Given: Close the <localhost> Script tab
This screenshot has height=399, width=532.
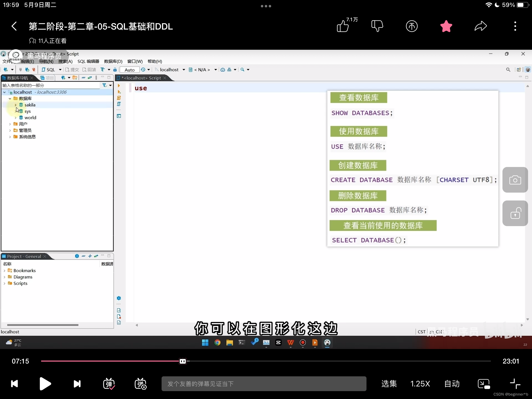Looking at the screenshot, I should click(x=165, y=78).
